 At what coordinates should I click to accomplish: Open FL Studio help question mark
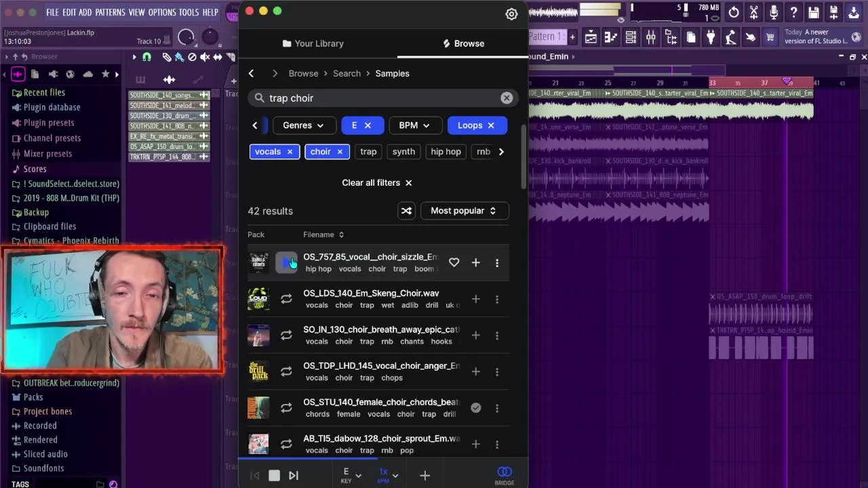tap(793, 12)
